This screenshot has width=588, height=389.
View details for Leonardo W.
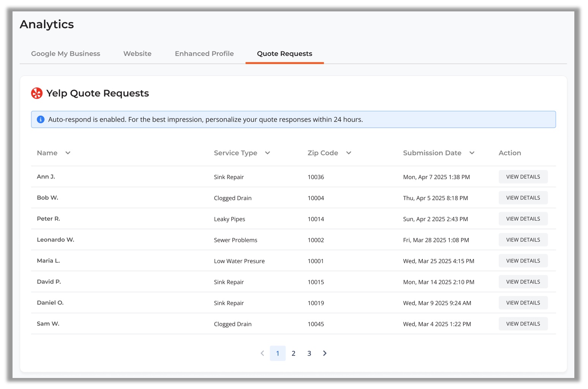(x=523, y=240)
